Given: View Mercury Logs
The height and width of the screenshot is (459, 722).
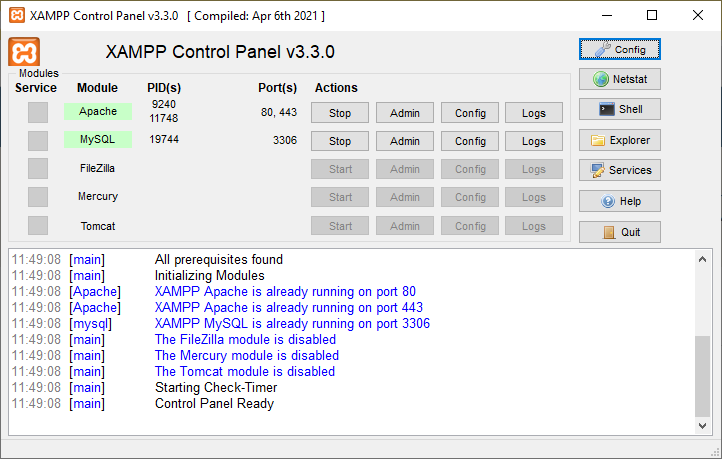Looking at the screenshot, I should [x=534, y=197].
